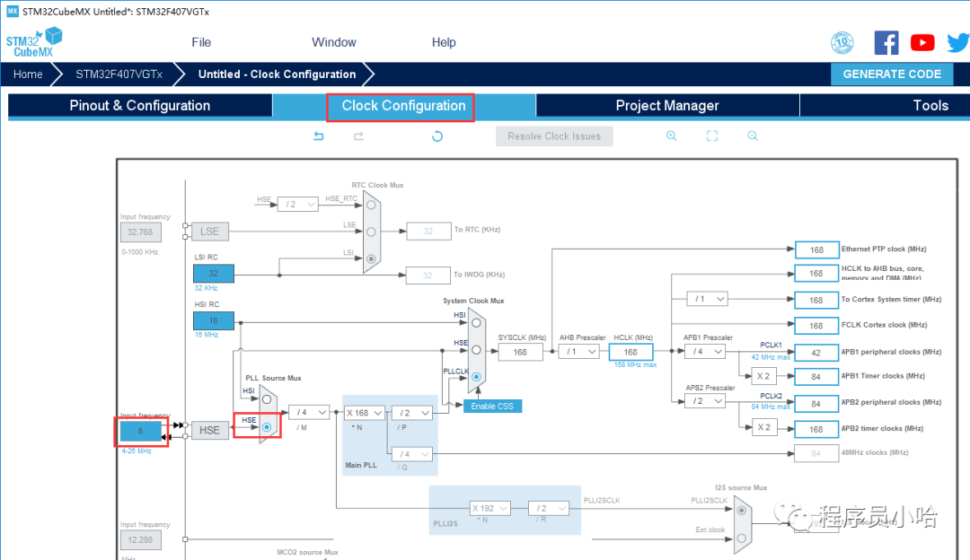Click the fit-to-screen zoom icon

(x=712, y=136)
